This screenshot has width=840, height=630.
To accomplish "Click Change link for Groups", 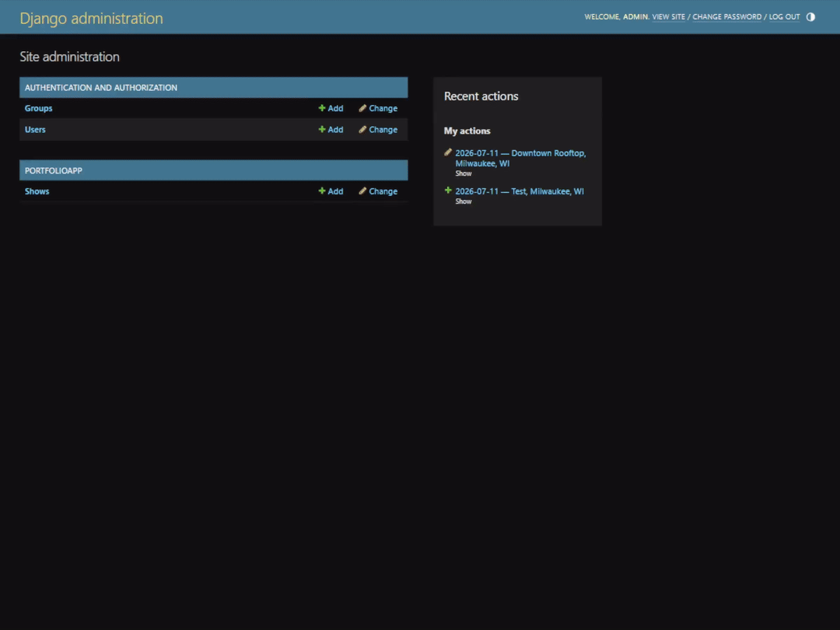I will click(x=378, y=108).
